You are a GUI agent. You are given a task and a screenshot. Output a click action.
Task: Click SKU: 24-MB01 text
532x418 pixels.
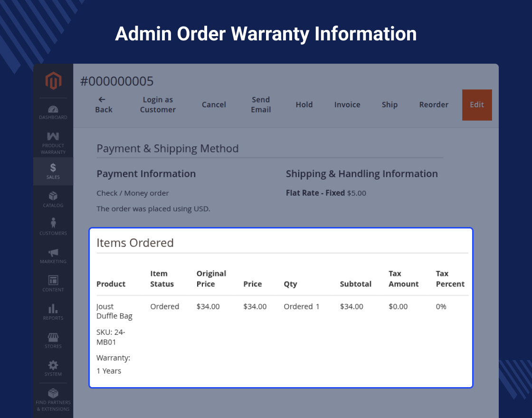[x=111, y=337]
